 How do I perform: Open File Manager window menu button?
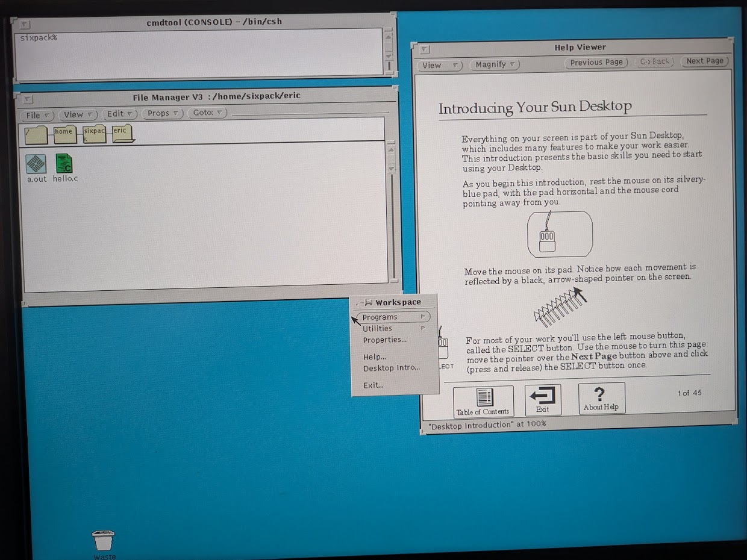(28, 99)
